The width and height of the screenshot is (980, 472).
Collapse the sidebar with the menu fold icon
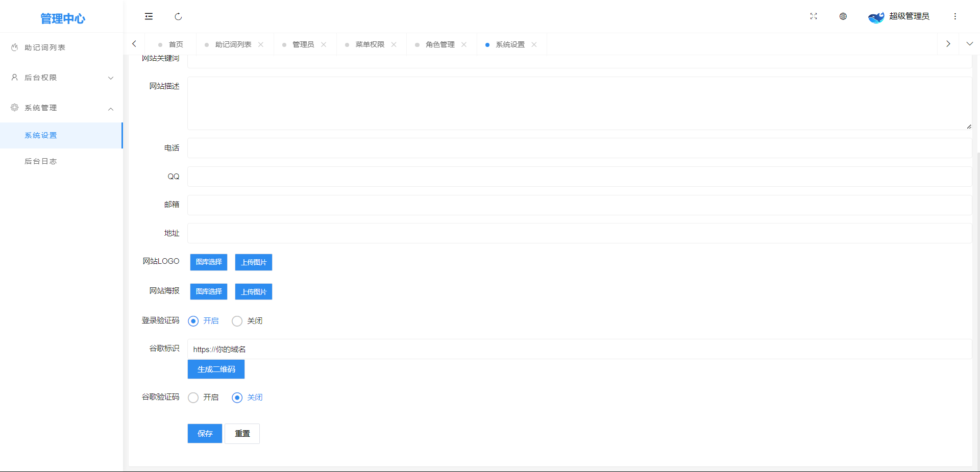point(149,16)
